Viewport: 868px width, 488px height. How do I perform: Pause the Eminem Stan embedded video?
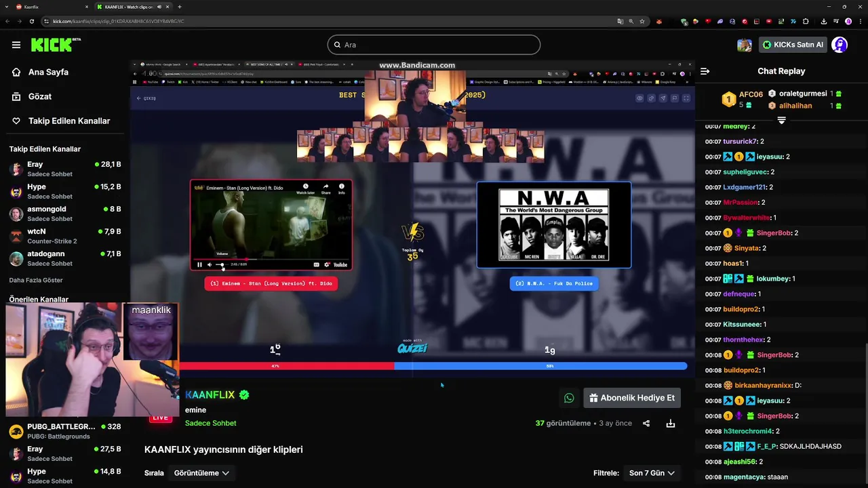tap(199, 264)
